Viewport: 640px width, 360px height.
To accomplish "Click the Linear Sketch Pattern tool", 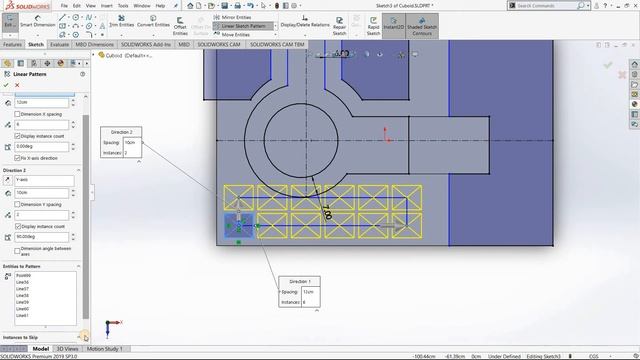I will 243,26.
